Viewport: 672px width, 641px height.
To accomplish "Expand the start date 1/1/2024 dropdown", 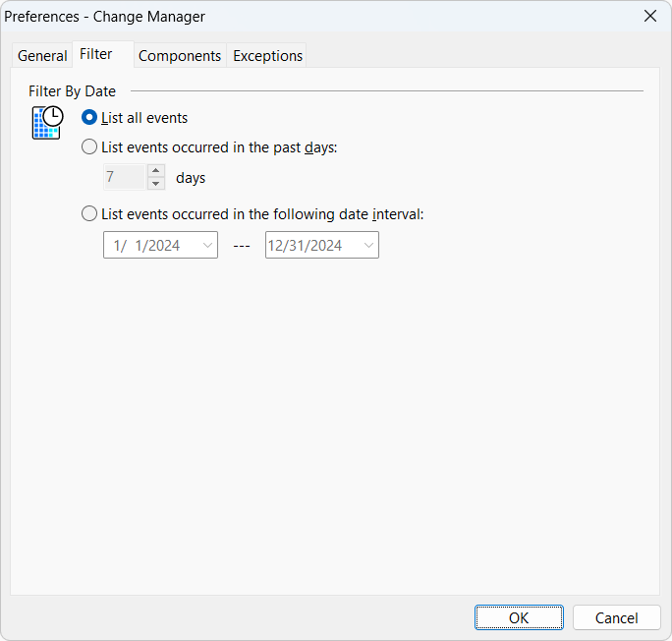I will pos(207,246).
